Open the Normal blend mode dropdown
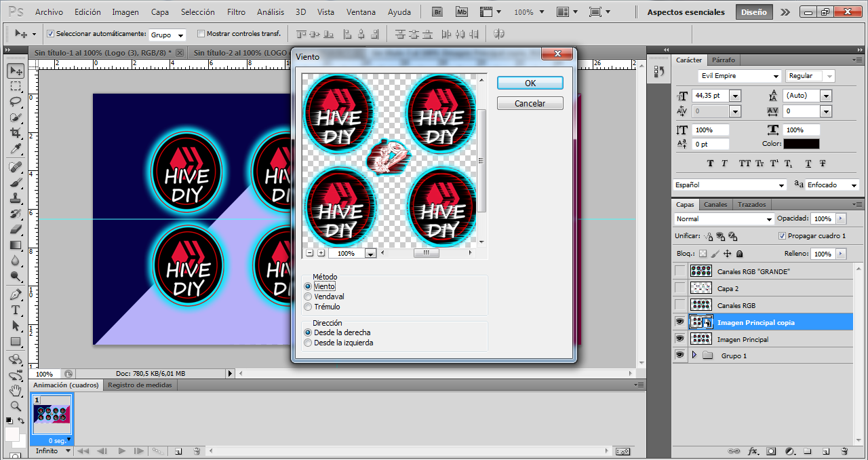 [768, 219]
